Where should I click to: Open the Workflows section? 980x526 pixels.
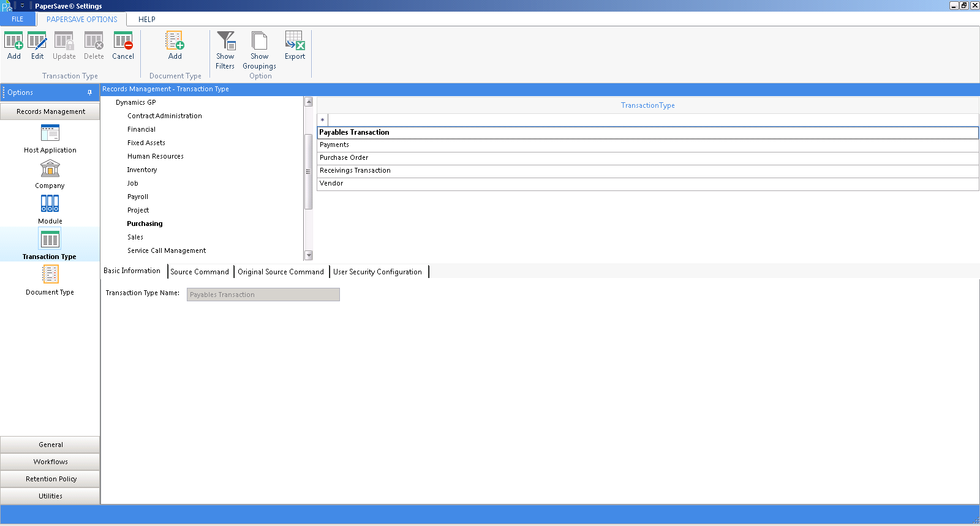(x=50, y=462)
